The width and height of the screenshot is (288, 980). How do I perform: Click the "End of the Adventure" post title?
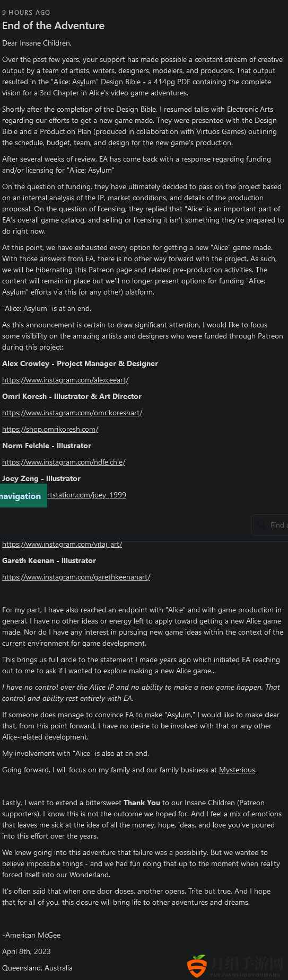pyautogui.click(x=53, y=25)
